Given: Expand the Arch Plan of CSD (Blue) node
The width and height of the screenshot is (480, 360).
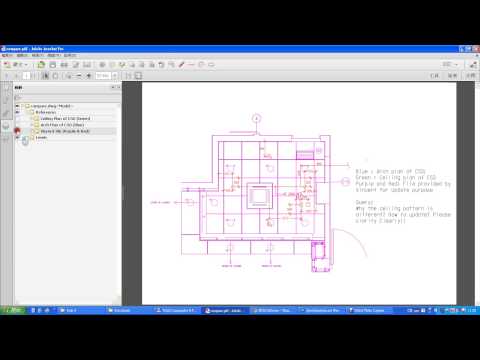Looking at the screenshot, I should click(x=32, y=125).
